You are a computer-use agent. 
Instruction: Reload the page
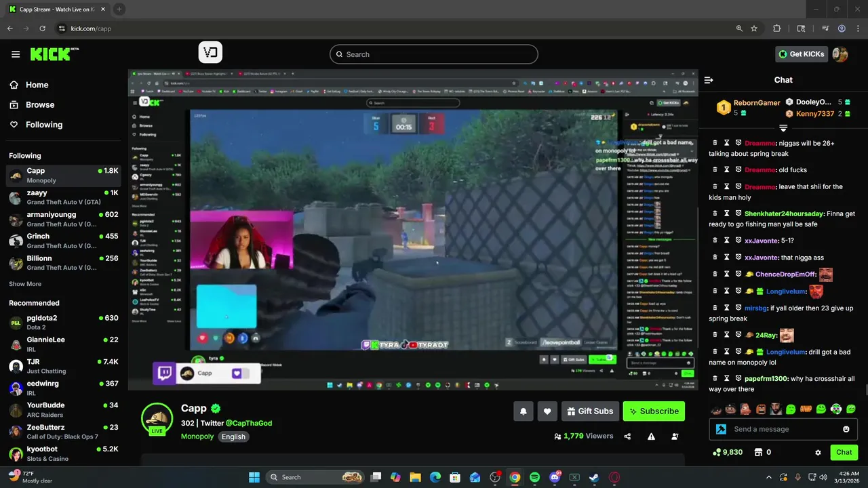click(x=42, y=28)
